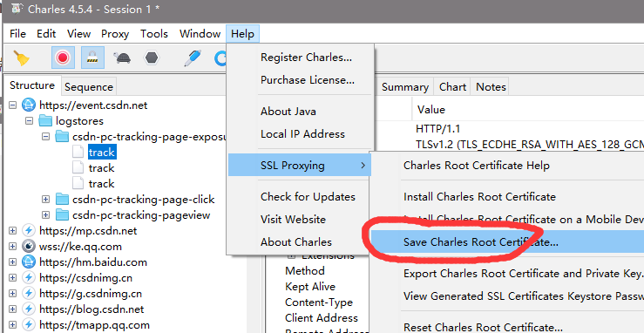Click the csdn-pc-tracking-page-click folder icon
644x333 pixels.
62,200
